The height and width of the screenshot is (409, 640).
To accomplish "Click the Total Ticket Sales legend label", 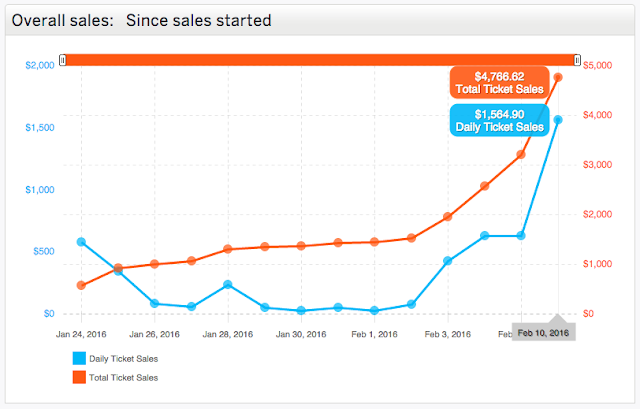I will click(125, 377).
